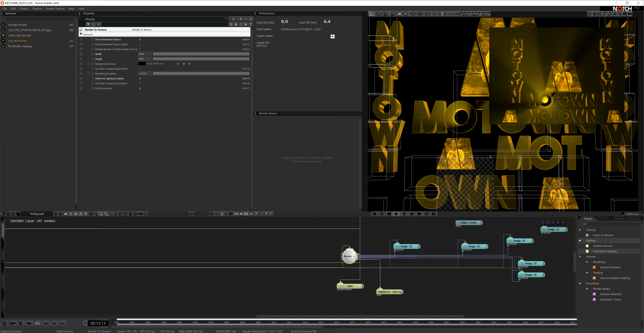Click the Background Colour black swatch
Image resolution: width=644 pixels, height=333 pixels.
point(142,64)
